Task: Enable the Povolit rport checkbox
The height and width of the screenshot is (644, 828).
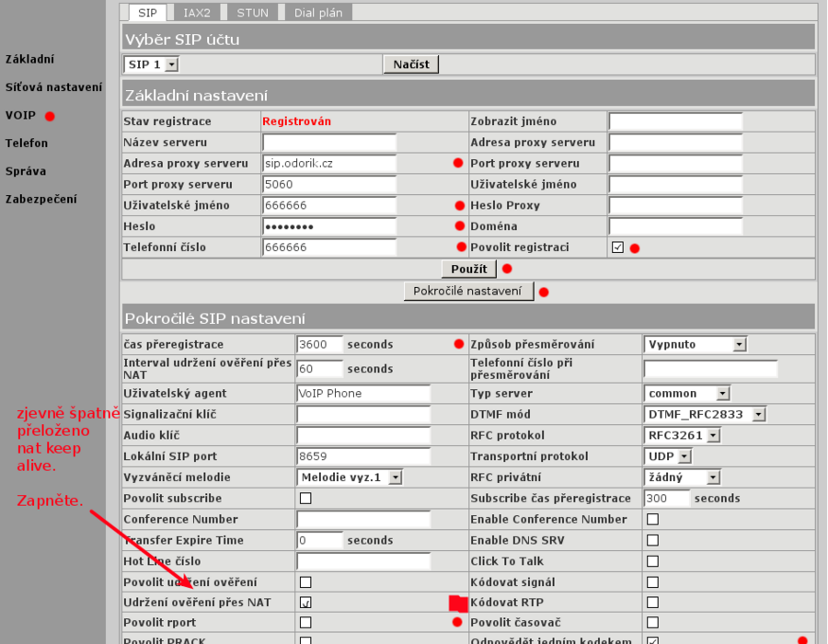Action: pyautogui.click(x=305, y=622)
